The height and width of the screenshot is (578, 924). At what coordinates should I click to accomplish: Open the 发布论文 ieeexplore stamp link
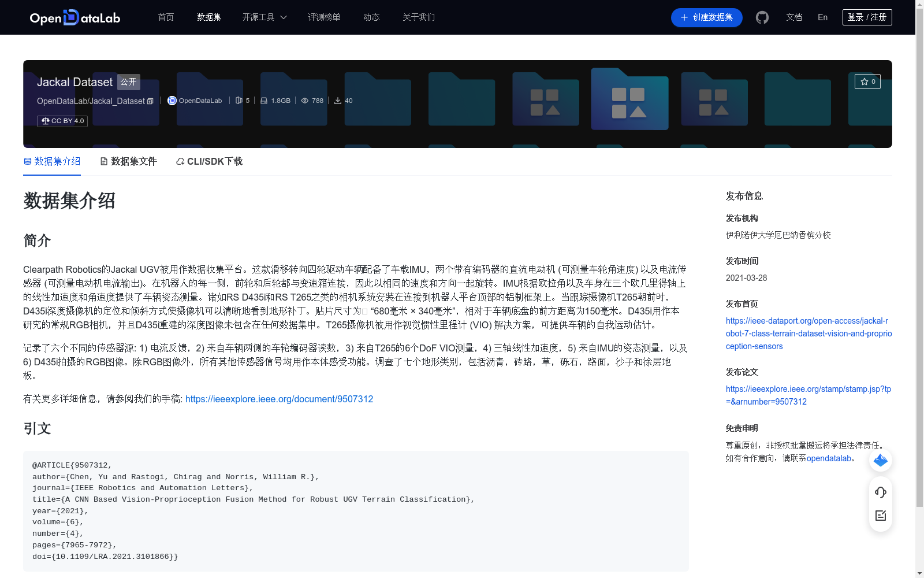(x=808, y=395)
